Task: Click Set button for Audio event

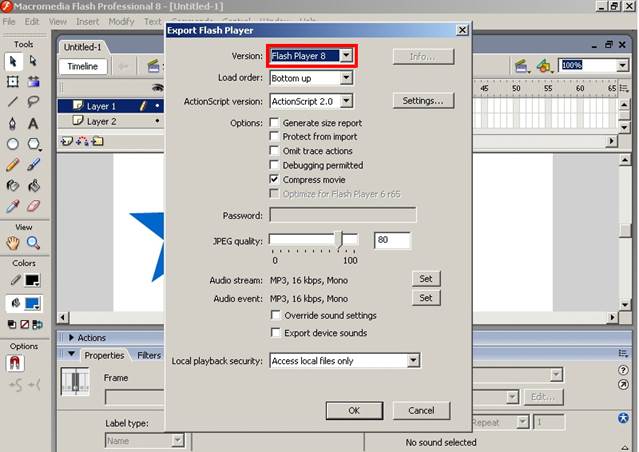Action: pyautogui.click(x=426, y=298)
